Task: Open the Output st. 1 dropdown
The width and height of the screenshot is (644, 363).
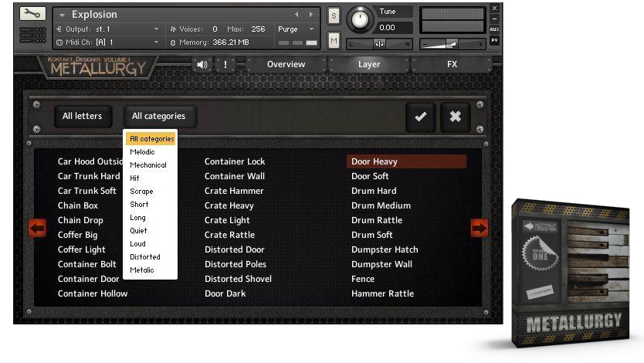Action: [156, 29]
